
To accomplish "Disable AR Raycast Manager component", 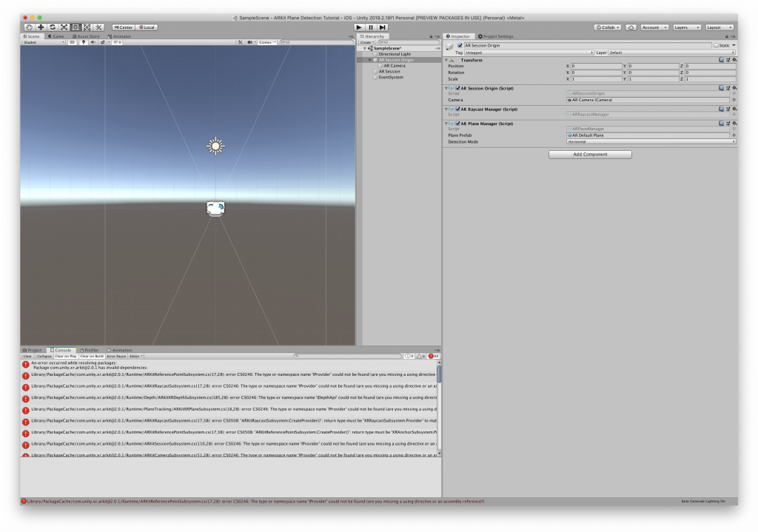I will (x=457, y=110).
